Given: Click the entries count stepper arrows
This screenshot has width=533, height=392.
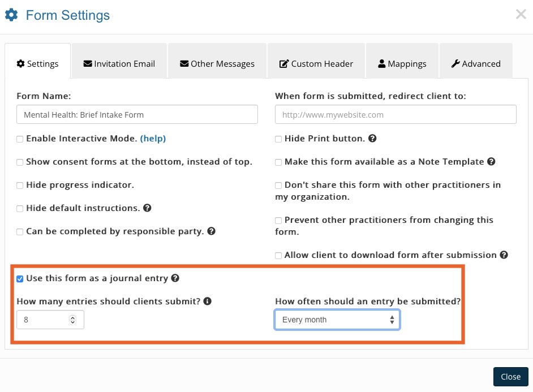Looking at the screenshot, I should [72, 320].
